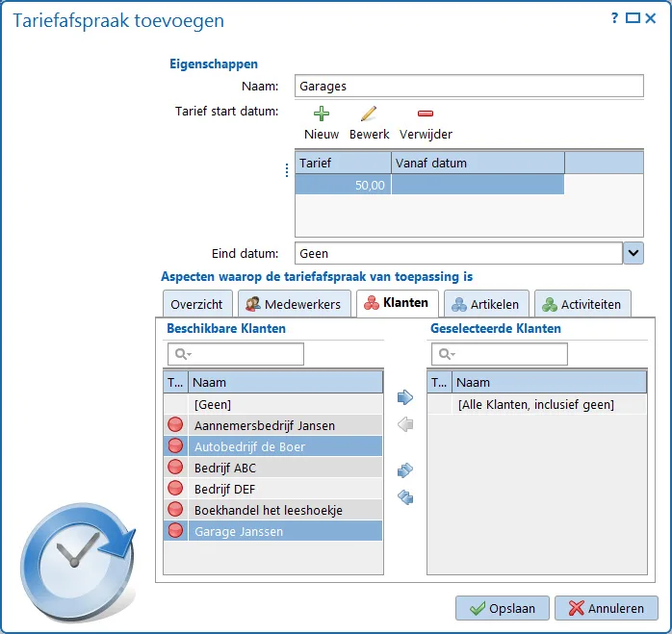Viewport: 672px width, 634px height.
Task: Click T... header in Beschikbare Klanten list
Action: tap(175, 382)
